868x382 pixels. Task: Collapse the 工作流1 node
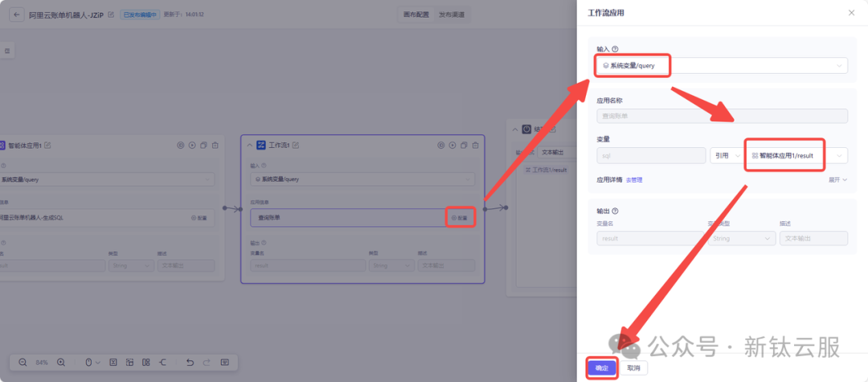249,146
